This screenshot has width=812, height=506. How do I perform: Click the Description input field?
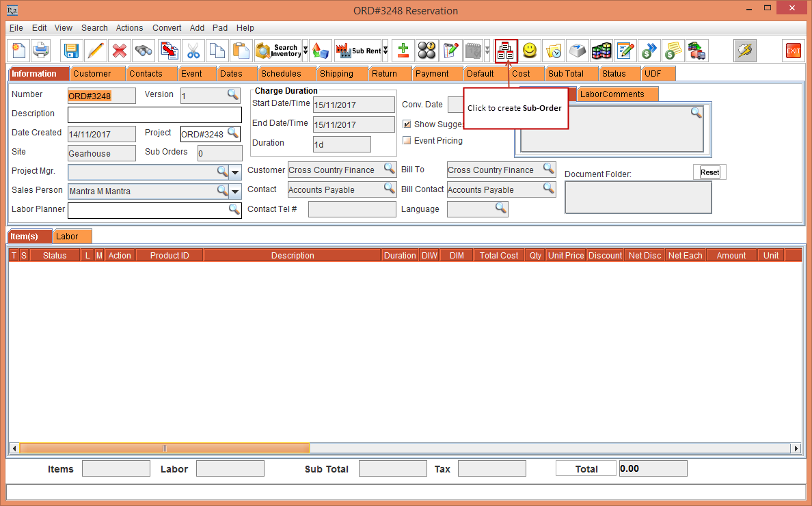click(x=154, y=114)
